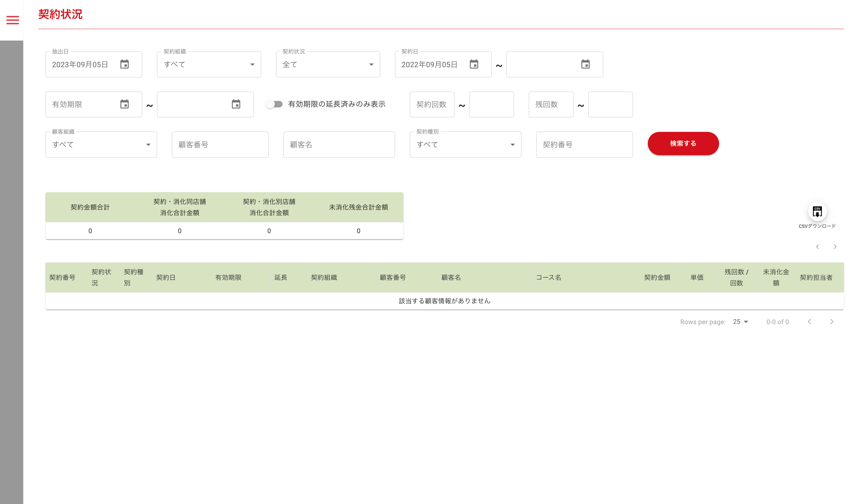The image size is (860, 504).
Task: Open calendar for 契約日 start date
Action: [x=474, y=64]
